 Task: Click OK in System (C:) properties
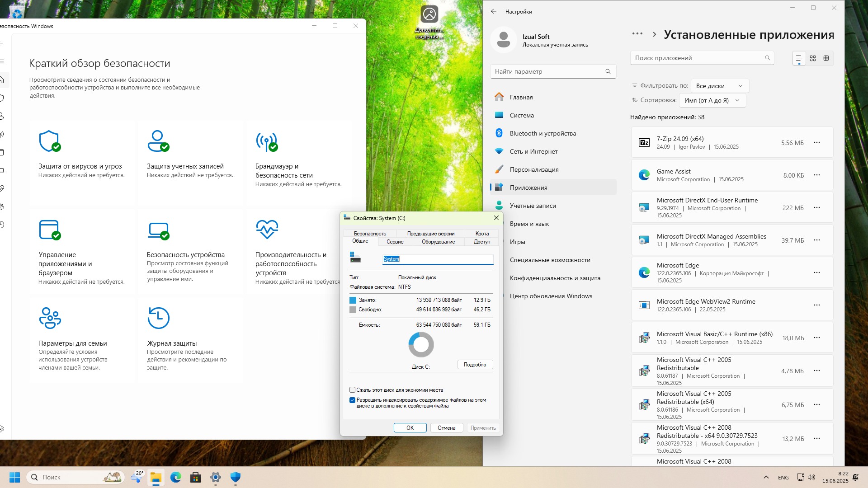[410, 428]
